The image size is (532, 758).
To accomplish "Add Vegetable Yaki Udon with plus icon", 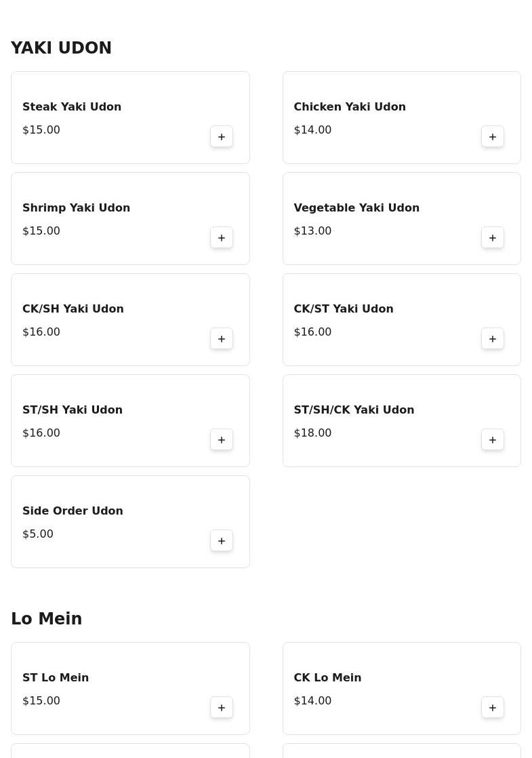I will coord(493,238).
